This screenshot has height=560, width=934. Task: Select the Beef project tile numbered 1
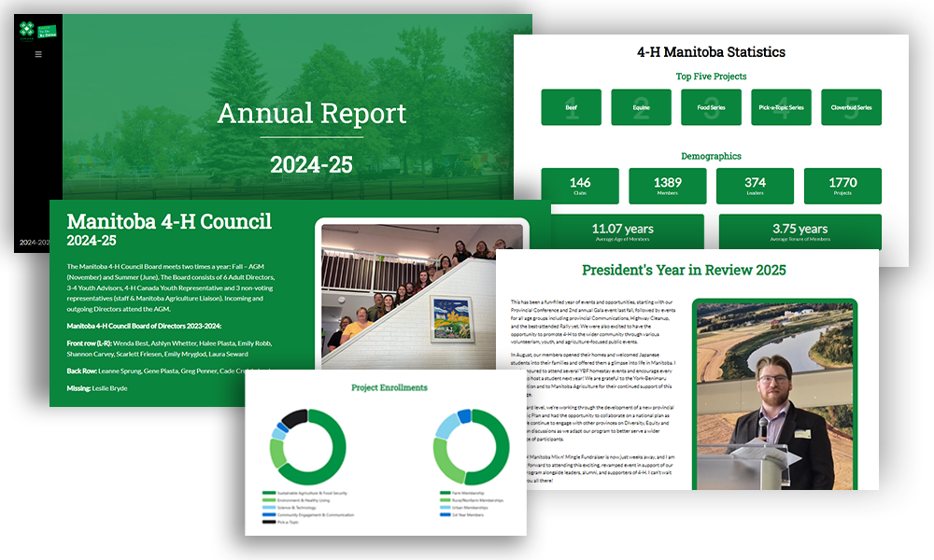pos(571,106)
